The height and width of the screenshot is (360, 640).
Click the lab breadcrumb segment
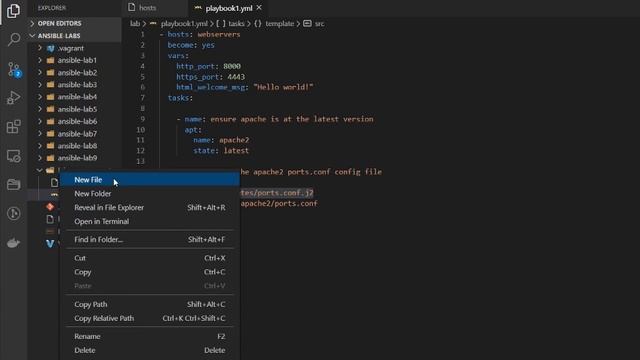[135, 24]
